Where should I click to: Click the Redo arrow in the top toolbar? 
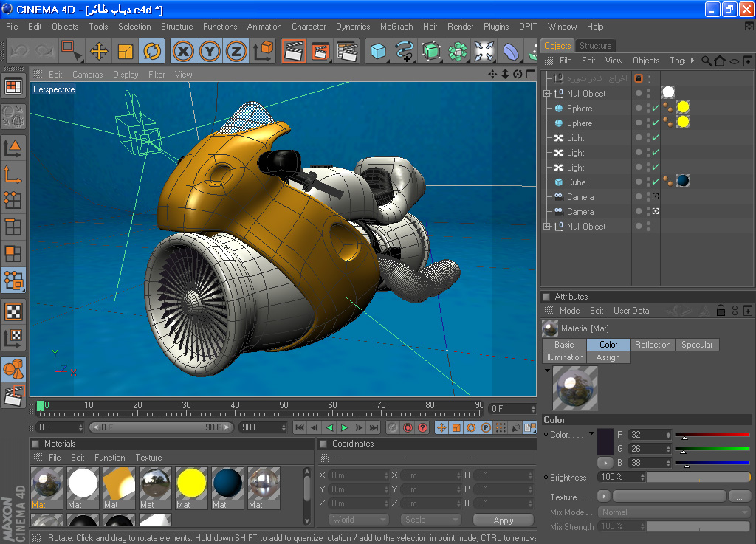(45, 51)
